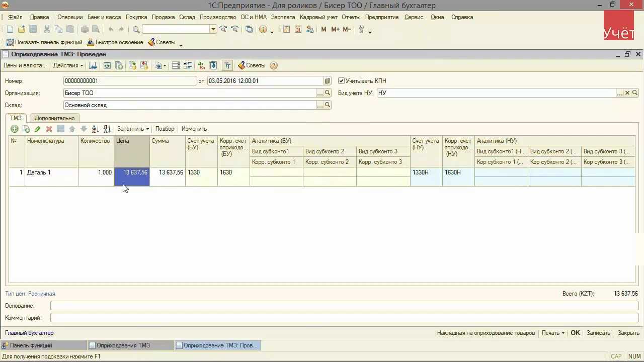Expand the Печать dropdown at the bottom
Screen dimensions: 644x362
pos(553,333)
